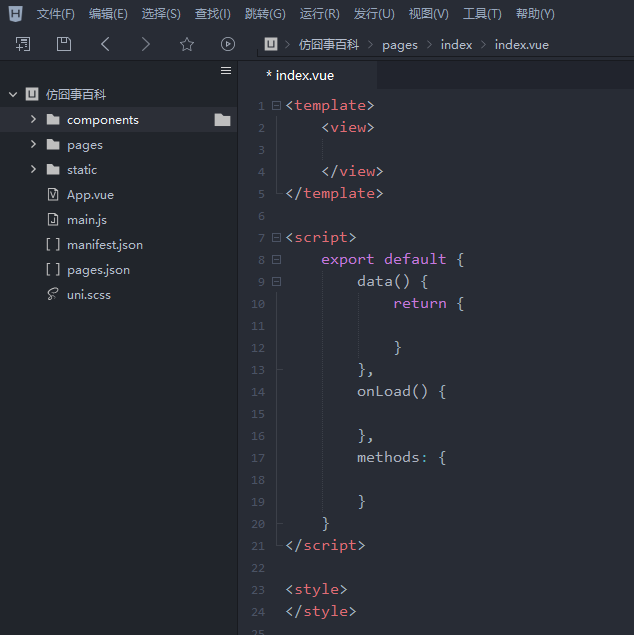The image size is (634, 635).
Task: Expand the pages folder
Action: 33,144
